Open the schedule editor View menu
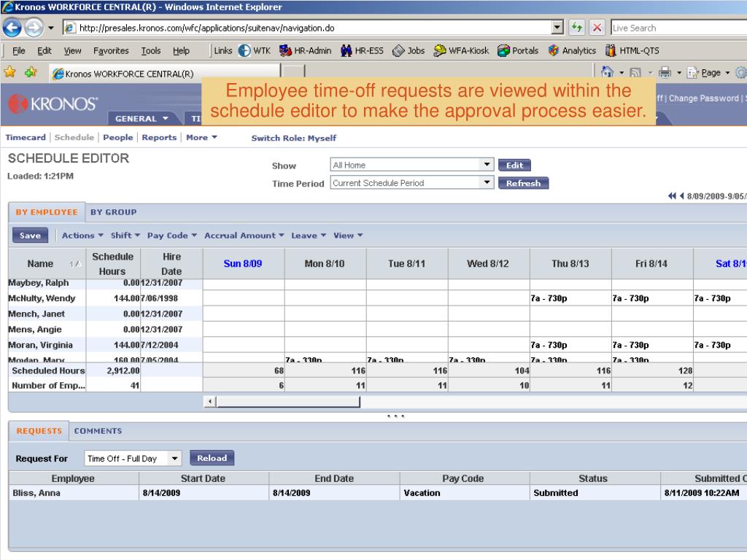747x560 pixels. 348,236
